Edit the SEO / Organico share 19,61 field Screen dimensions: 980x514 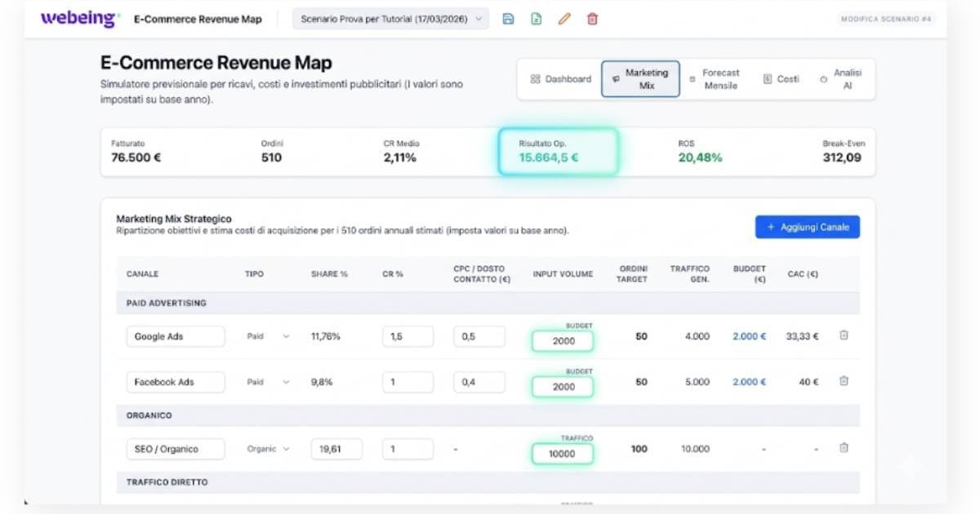pos(336,449)
